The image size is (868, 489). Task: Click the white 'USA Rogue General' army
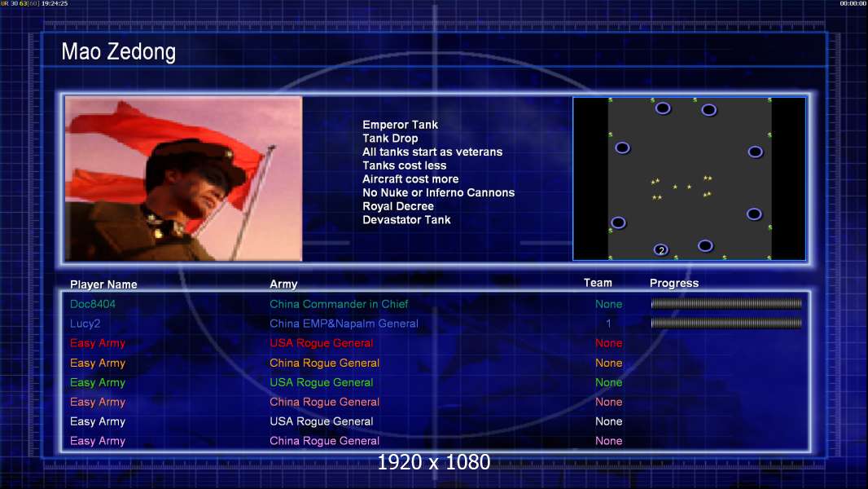321,421
